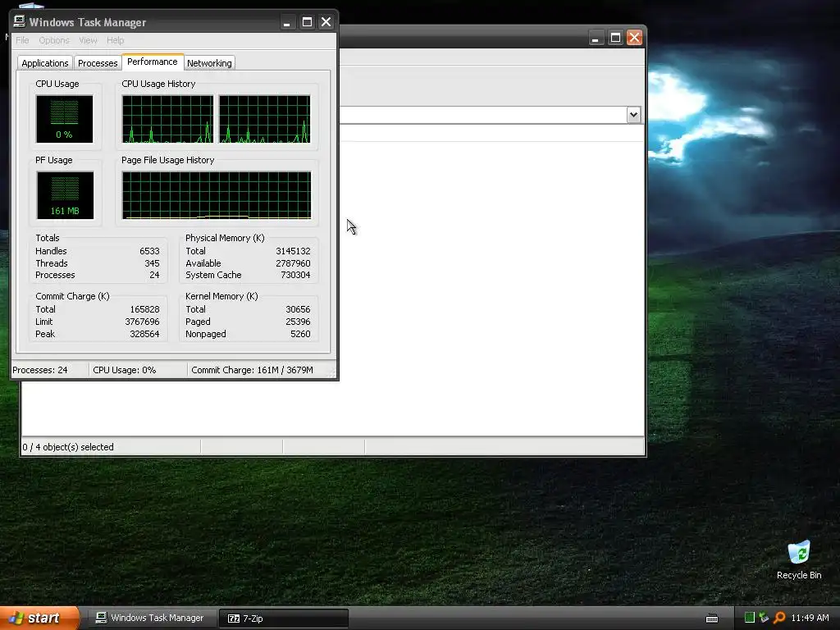Switch to the Applications tab

click(45, 63)
